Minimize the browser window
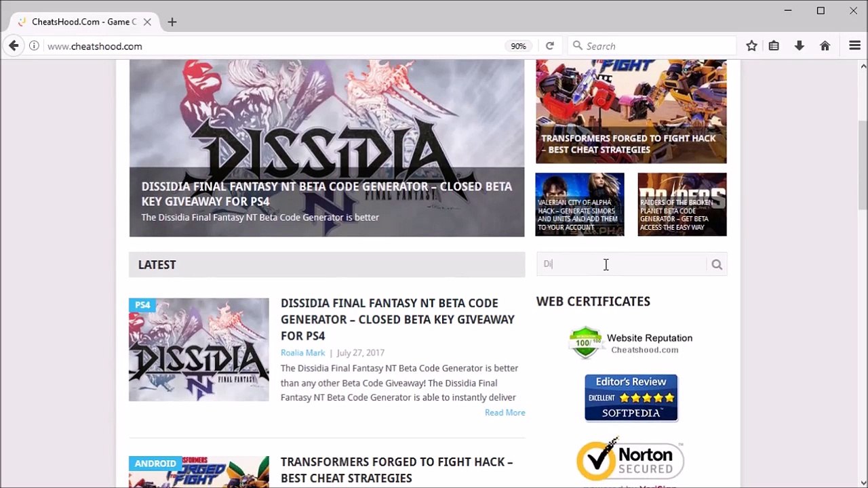Screen dimensions: 868x488 tap(788, 10)
